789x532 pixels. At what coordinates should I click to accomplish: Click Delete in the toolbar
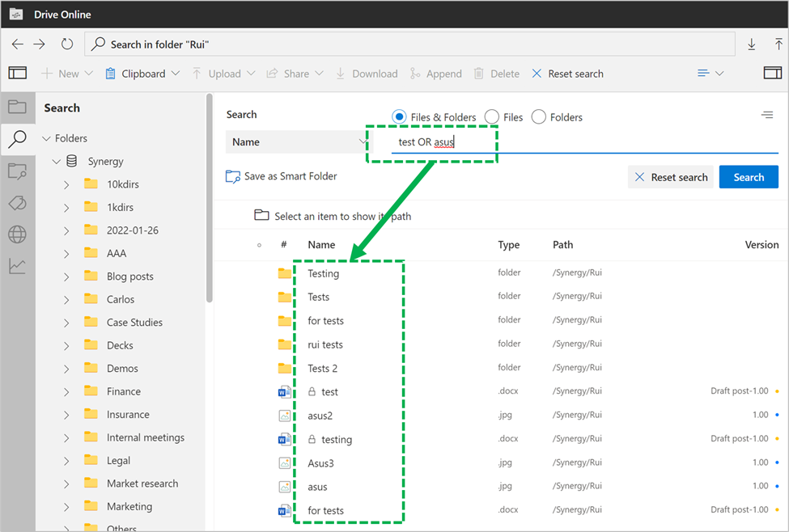pyautogui.click(x=497, y=74)
